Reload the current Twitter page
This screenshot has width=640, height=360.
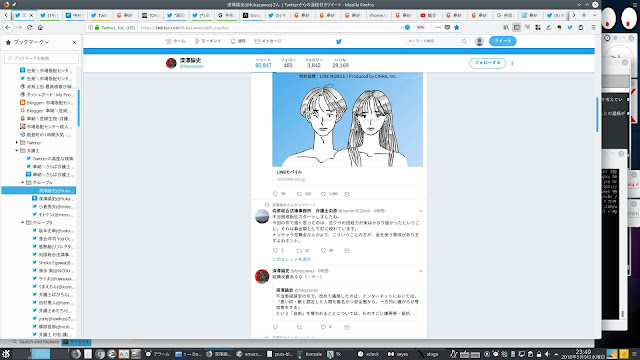29,27
